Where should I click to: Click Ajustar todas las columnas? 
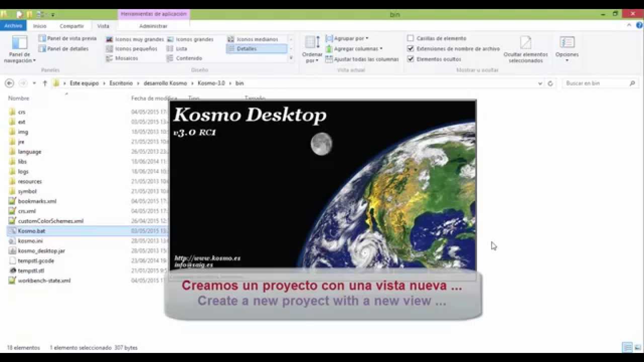362,59
